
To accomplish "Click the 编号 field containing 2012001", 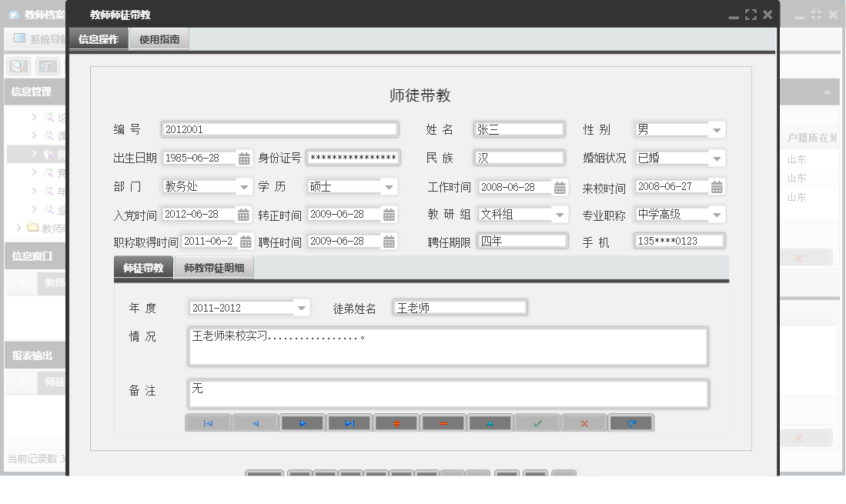I will coord(280,129).
